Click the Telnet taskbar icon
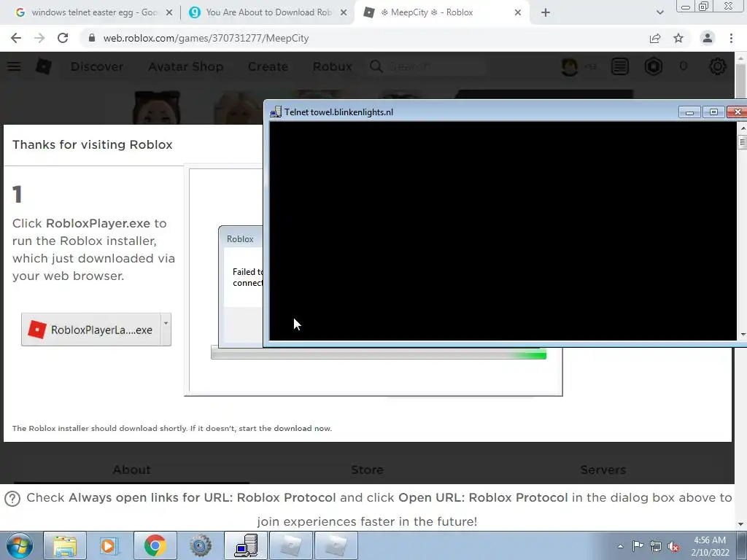747x560 pixels. [246, 545]
